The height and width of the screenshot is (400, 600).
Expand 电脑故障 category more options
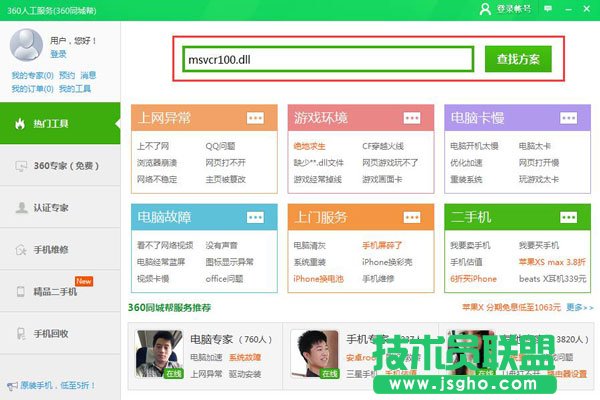pyautogui.click(x=256, y=217)
